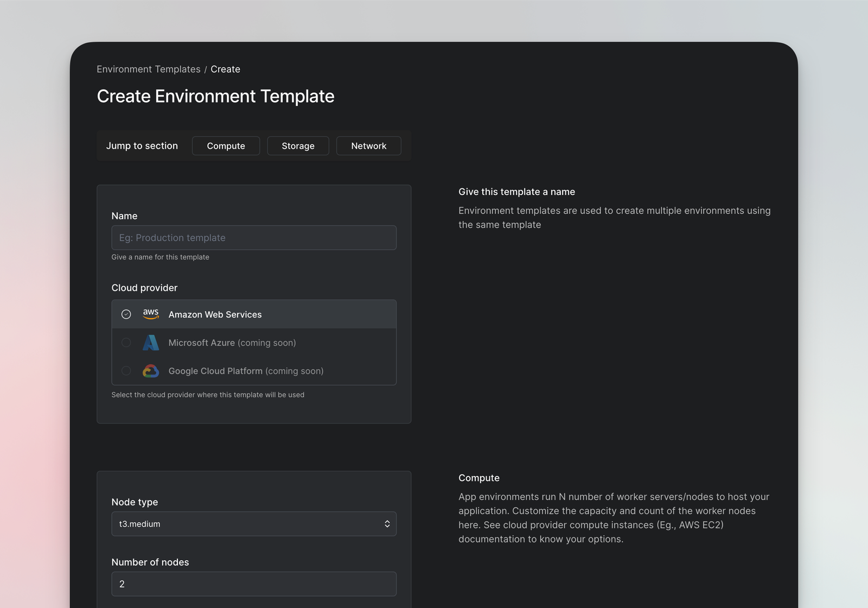Click the Create breadcrumb item
The image size is (868, 608).
click(x=225, y=69)
